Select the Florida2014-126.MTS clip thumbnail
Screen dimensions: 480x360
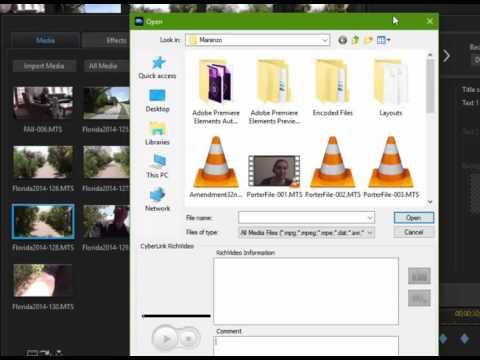(x=43, y=162)
